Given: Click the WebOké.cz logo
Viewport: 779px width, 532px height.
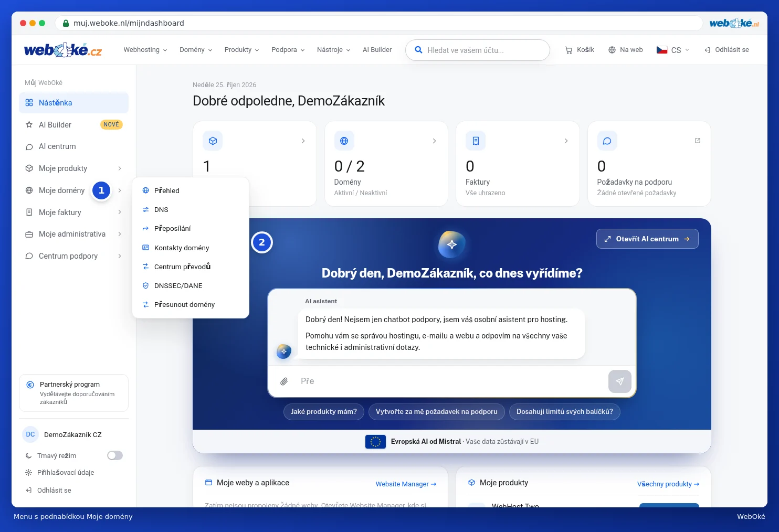Looking at the screenshot, I should coord(63,50).
